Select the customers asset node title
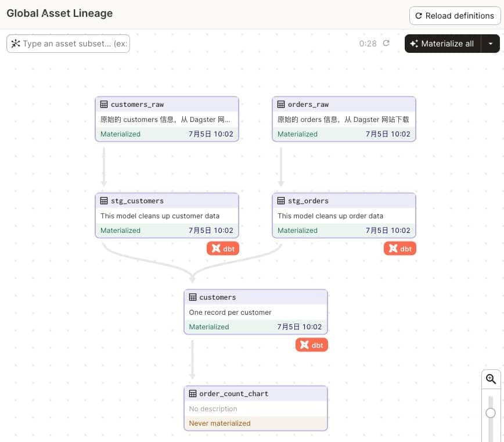Viewport: 504px width, 442px height. [218, 297]
